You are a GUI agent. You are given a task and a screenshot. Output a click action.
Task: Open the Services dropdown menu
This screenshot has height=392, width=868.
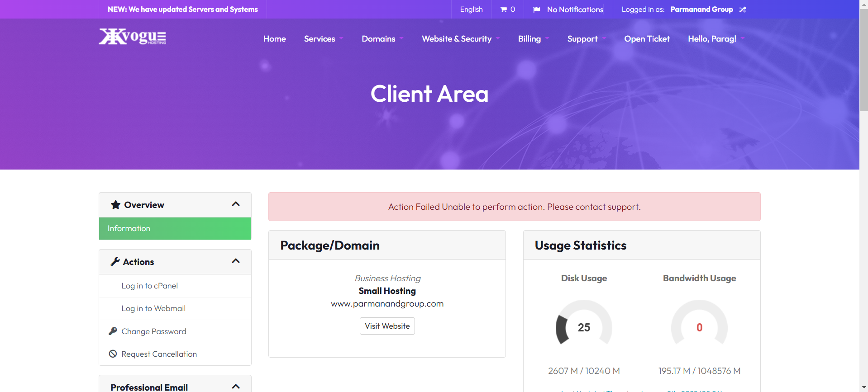coord(324,39)
